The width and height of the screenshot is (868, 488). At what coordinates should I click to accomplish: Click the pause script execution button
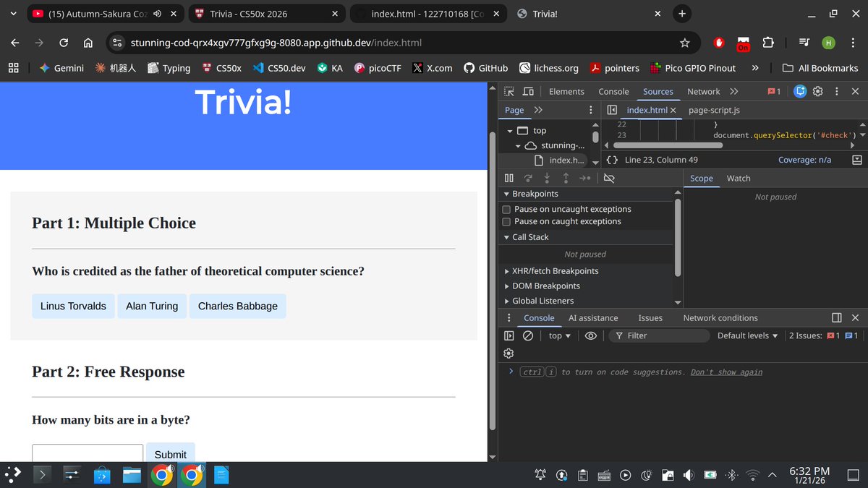509,178
